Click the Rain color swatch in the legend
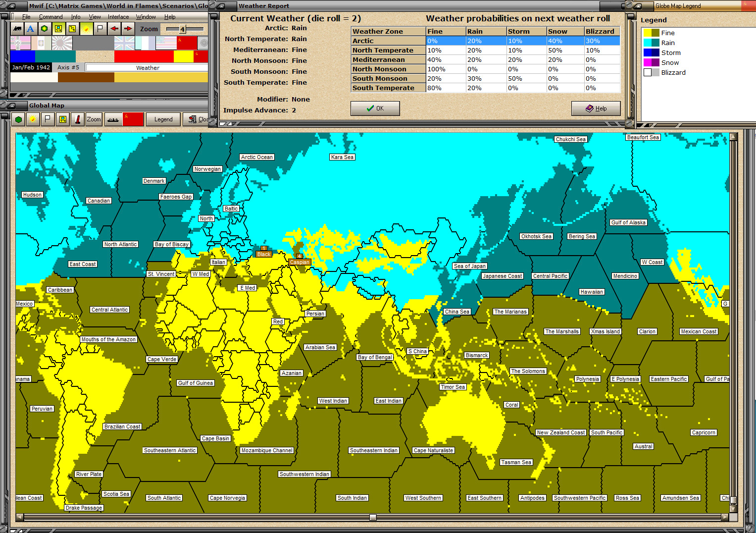This screenshot has width=756, height=533. click(651, 43)
